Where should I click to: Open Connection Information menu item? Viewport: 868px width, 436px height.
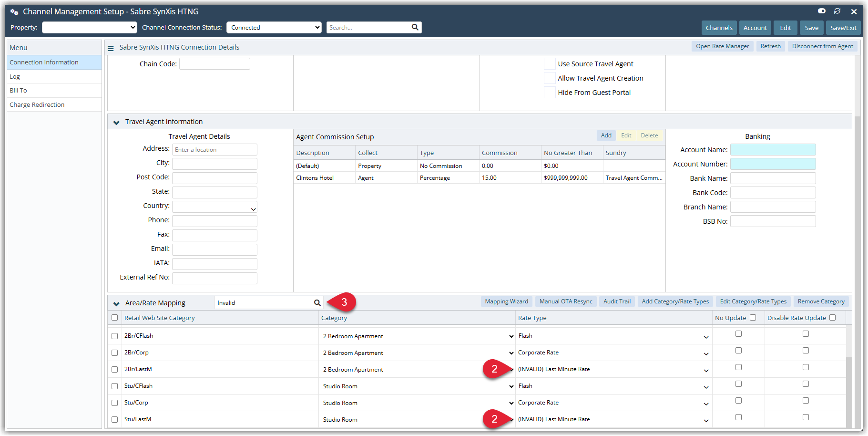54,62
